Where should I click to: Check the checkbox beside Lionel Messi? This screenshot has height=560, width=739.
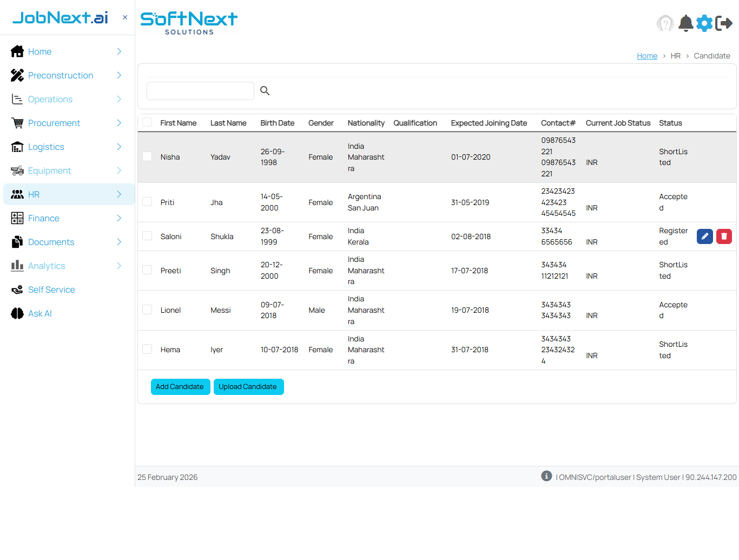[147, 309]
